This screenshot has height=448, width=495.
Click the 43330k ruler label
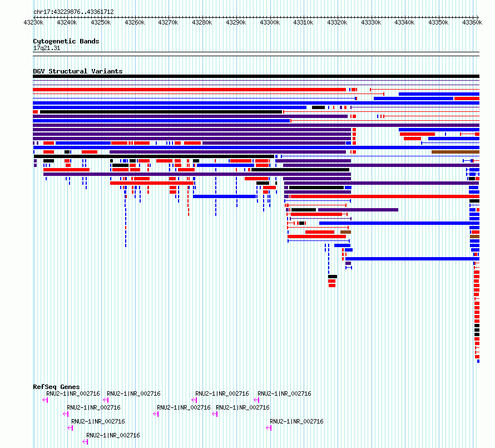371,22
